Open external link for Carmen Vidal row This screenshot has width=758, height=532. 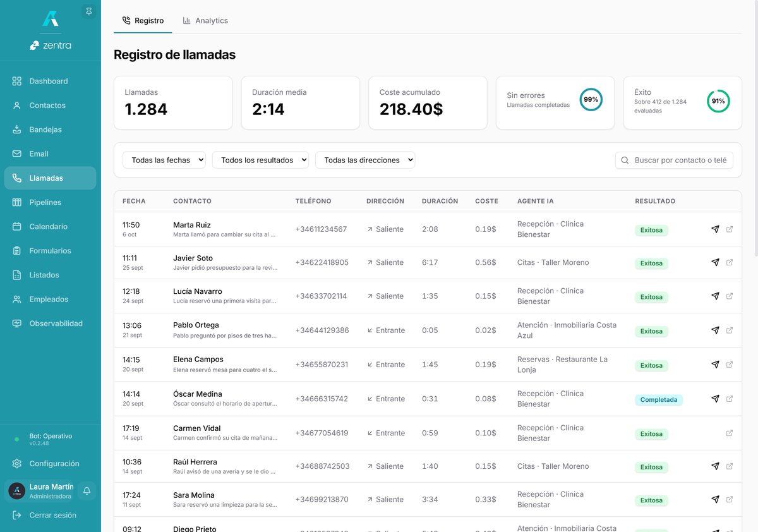[730, 433]
